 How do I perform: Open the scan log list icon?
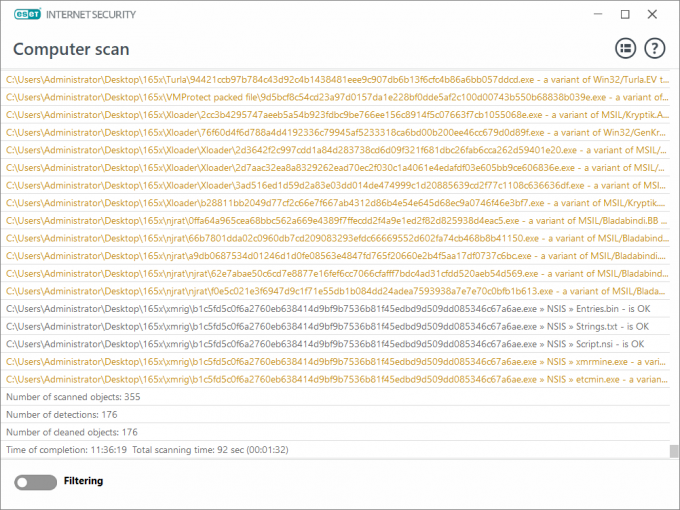coord(625,48)
